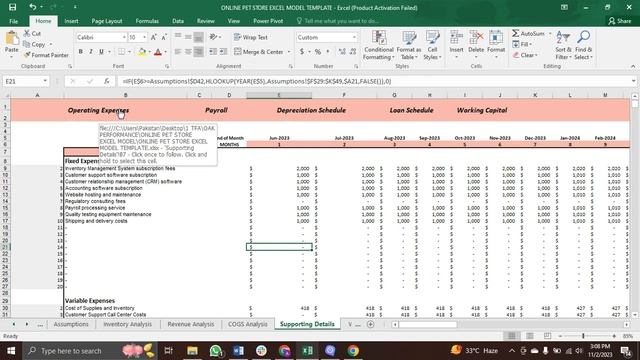
Task: Toggle Wrap Text
Action: point(251,37)
